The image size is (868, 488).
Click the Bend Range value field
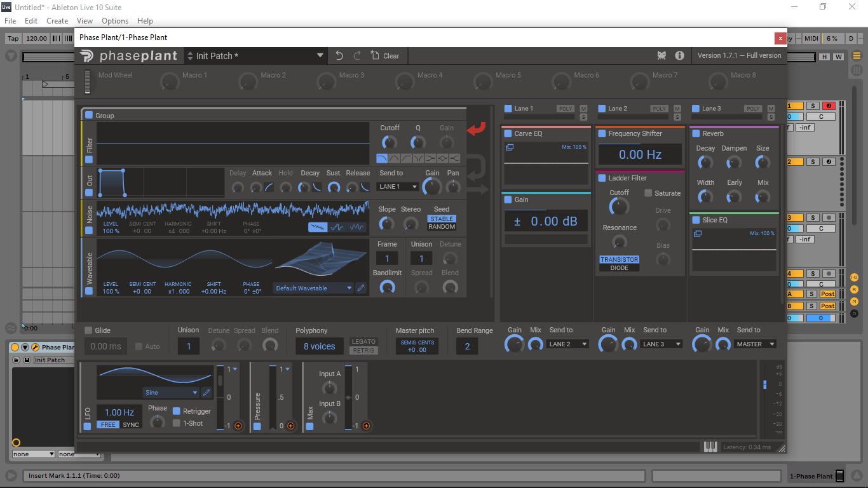click(x=467, y=346)
